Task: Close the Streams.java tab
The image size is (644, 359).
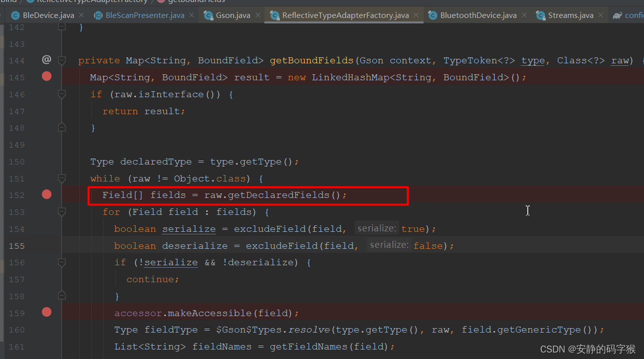Action: coord(601,15)
